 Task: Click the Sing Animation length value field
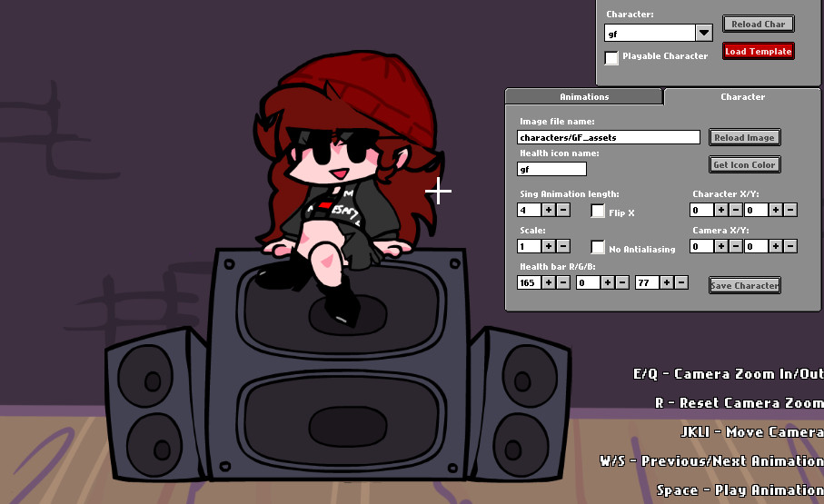click(529, 210)
